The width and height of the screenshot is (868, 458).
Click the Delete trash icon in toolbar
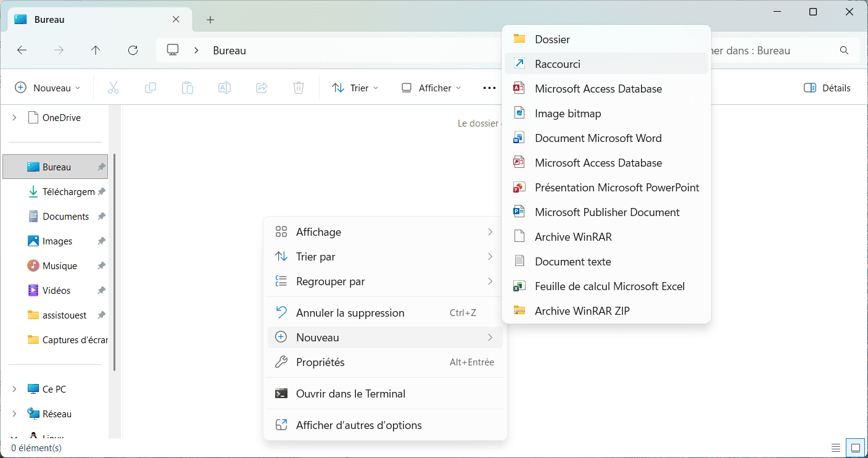(299, 88)
